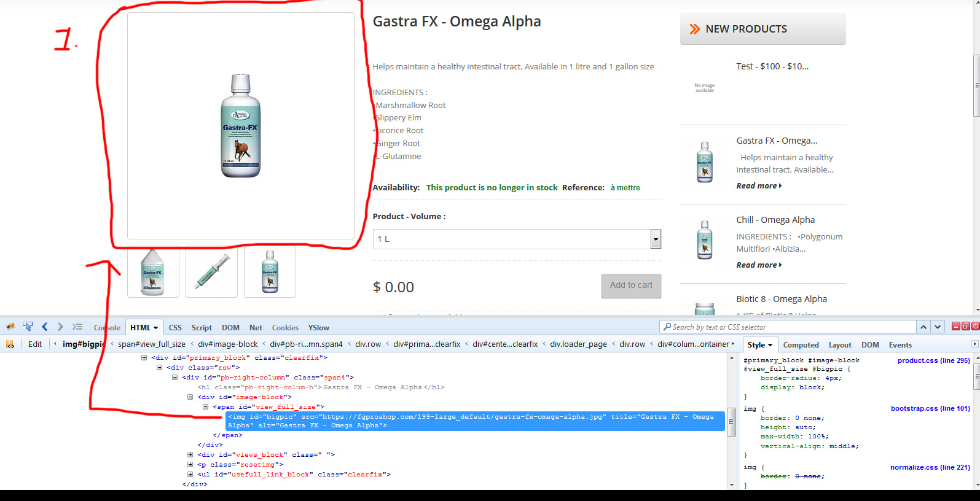Select the syringe product thumbnail

point(211,272)
